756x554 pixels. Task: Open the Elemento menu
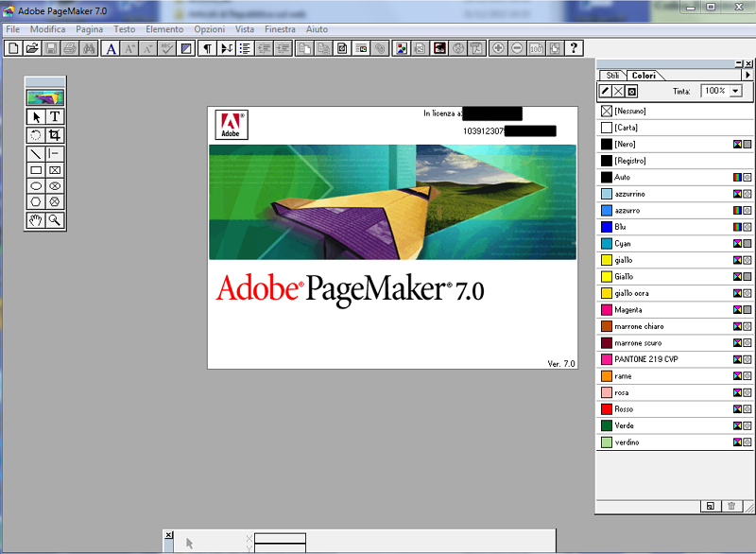tap(164, 29)
